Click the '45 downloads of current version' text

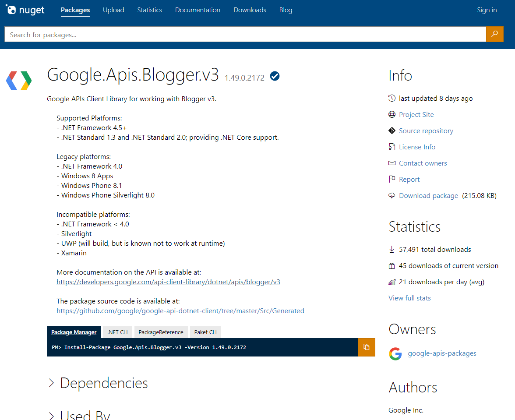coord(448,266)
